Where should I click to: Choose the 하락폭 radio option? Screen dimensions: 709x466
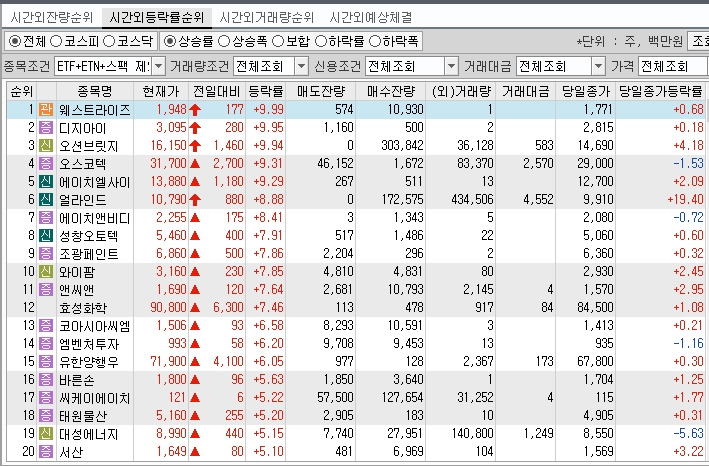[375, 42]
